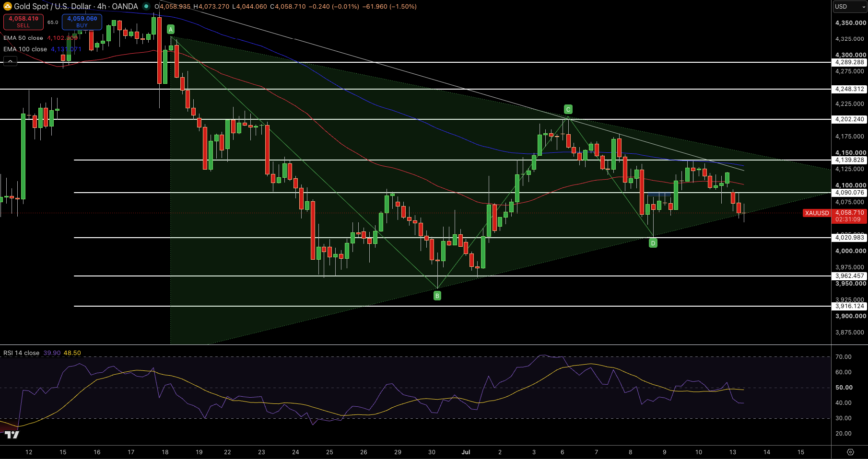This screenshot has width=868, height=459.
Task: Open chart settings gear icon at bottom right
Action: pyautogui.click(x=850, y=452)
